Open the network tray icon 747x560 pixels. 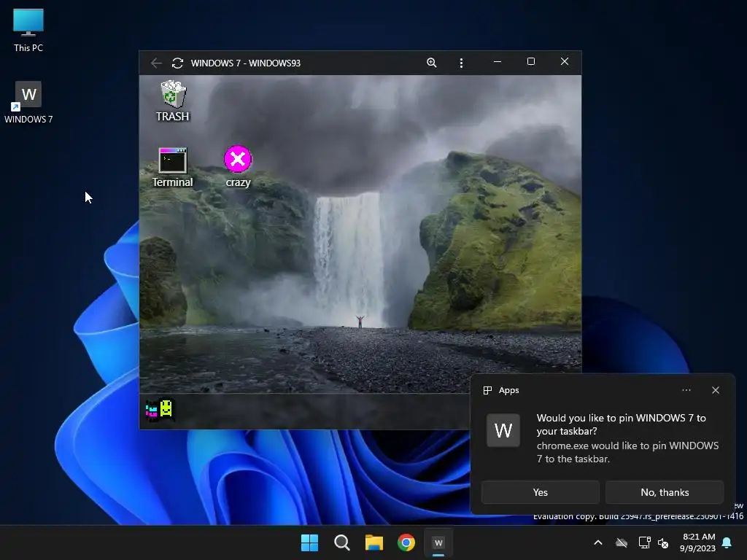(x=644, y=542)
